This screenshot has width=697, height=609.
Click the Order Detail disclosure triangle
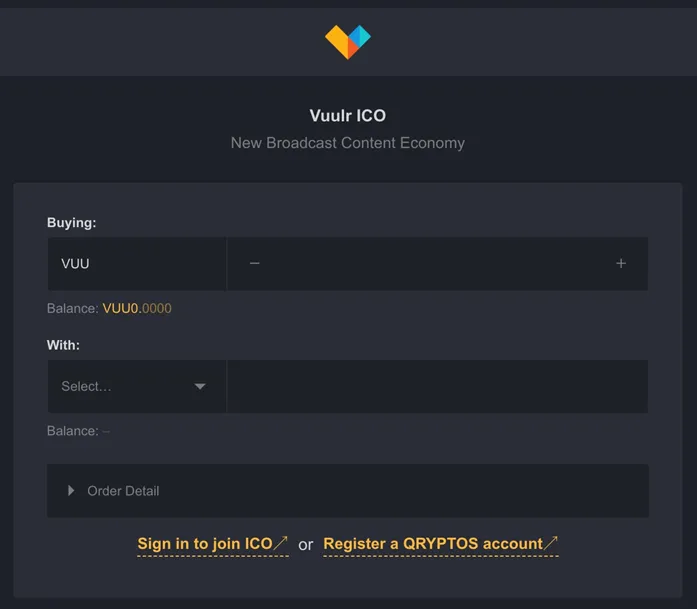(x=71, y=491)
